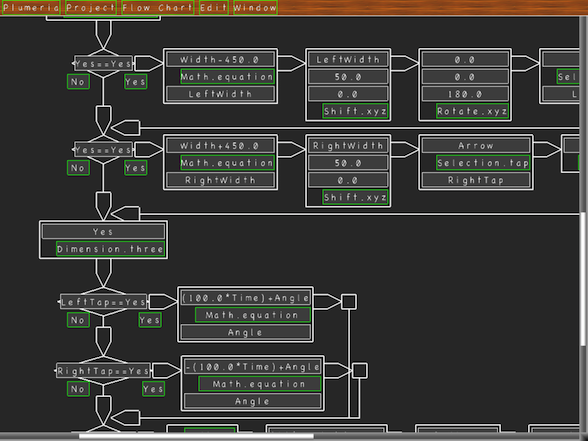
Task: Click Shift.xyz in the RightWidth node
Action: (x=355, y=197)
